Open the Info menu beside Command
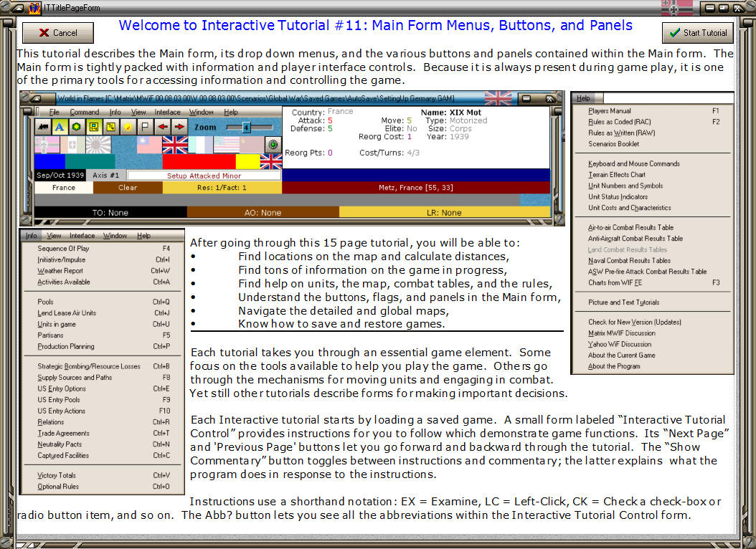 (x=115, y=113)
